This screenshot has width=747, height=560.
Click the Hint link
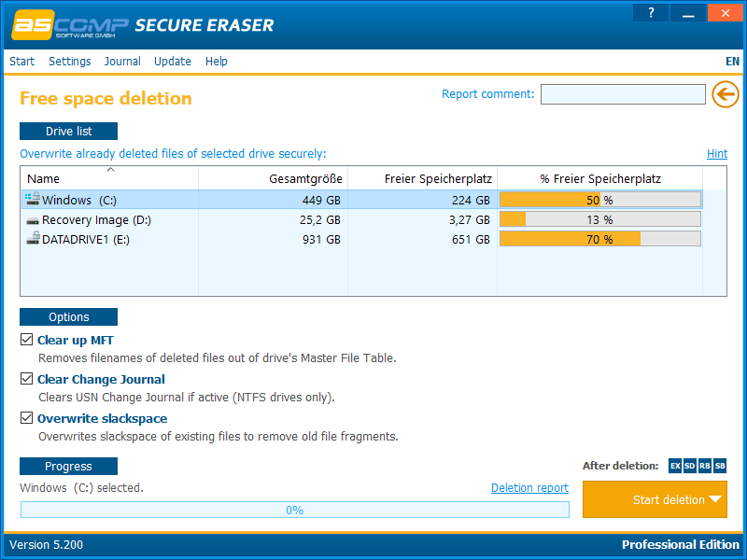coord(717,153)
